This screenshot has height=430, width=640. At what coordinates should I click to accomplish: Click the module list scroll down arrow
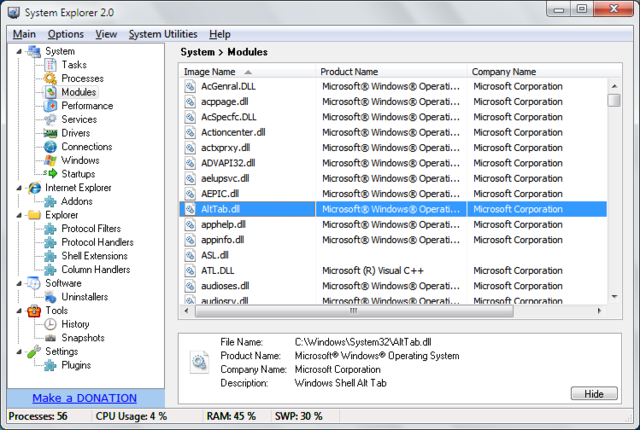(x=614, y=297)
